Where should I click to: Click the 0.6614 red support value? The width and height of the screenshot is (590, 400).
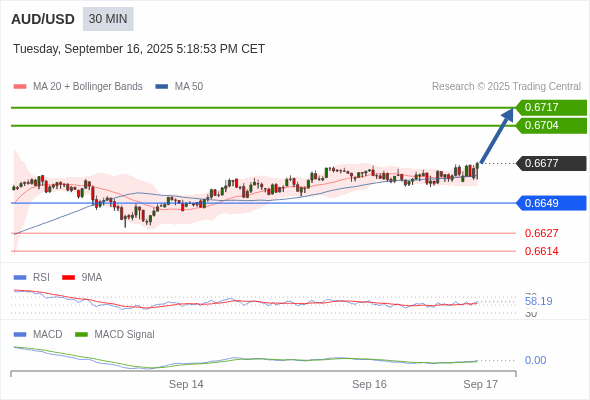[541, 251]
